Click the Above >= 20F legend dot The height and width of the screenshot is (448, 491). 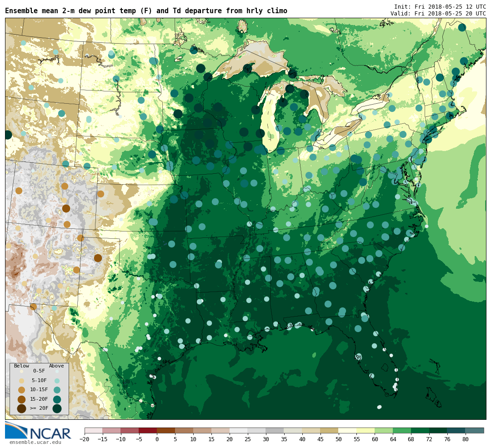point(57,408)
